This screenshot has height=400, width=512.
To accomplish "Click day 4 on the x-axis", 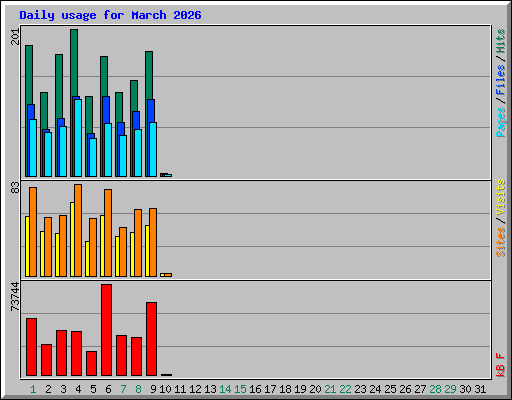I will (78, 389).
